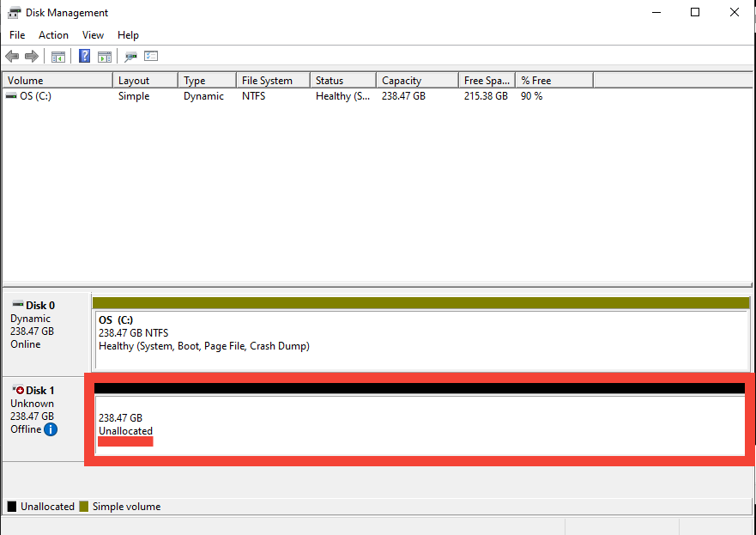Click the Rescan Disks toolbar icon
Image resolution: width=756 pixels, height=535 pixels.
(130, 56)
